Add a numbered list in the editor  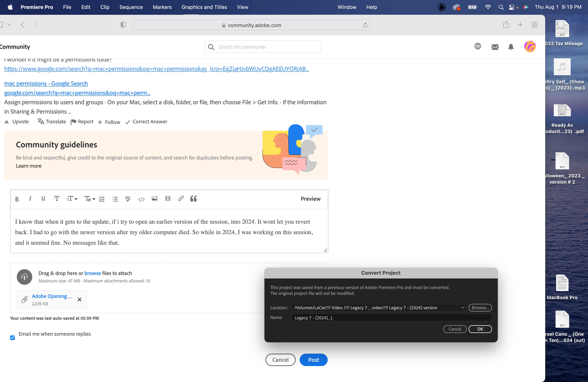[x=102, y=199]
